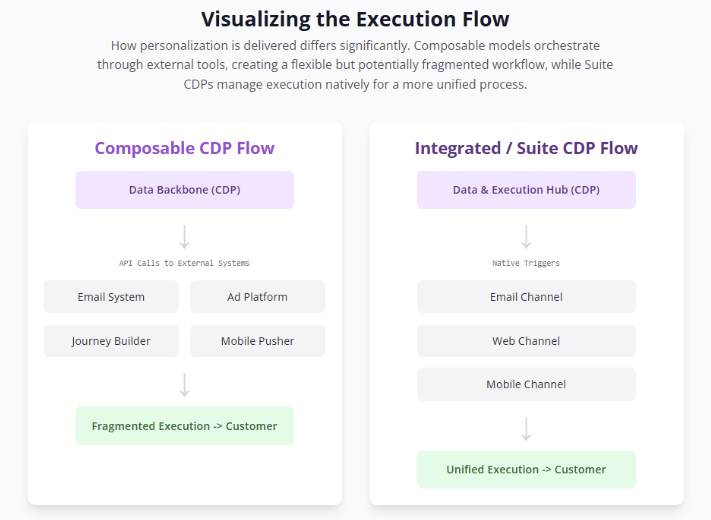Screen dimensions: 711x520
Task: Select the Ad Platform block
Action: tap(257, 297)
